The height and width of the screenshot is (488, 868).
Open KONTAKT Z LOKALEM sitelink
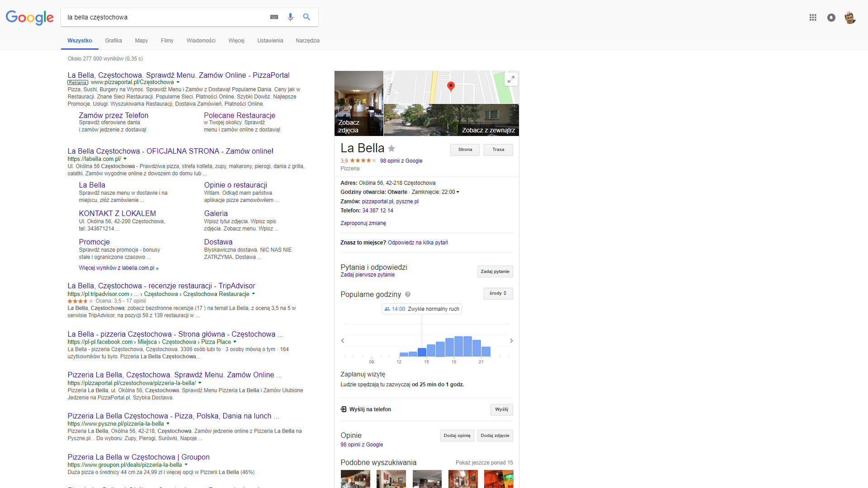coord(118,214)
